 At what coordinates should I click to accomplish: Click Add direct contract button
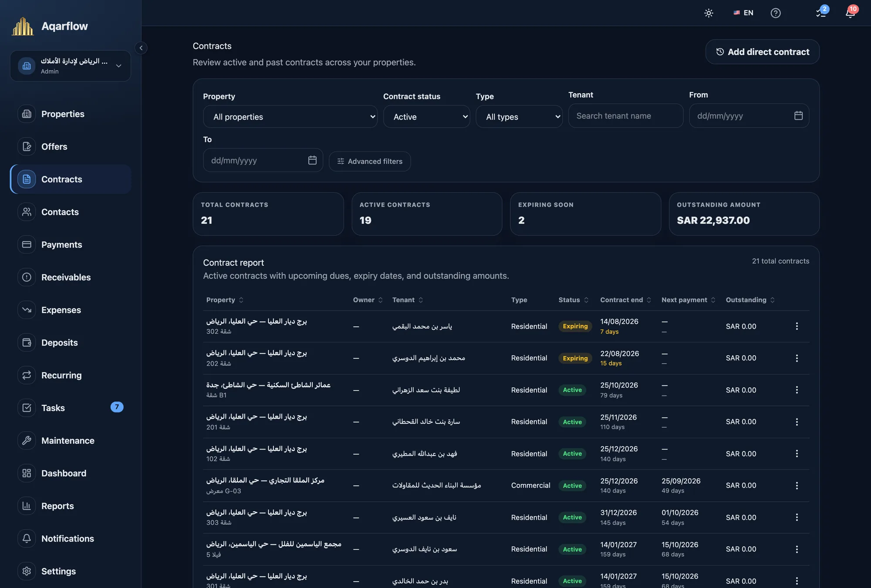[x=762, y=52]
